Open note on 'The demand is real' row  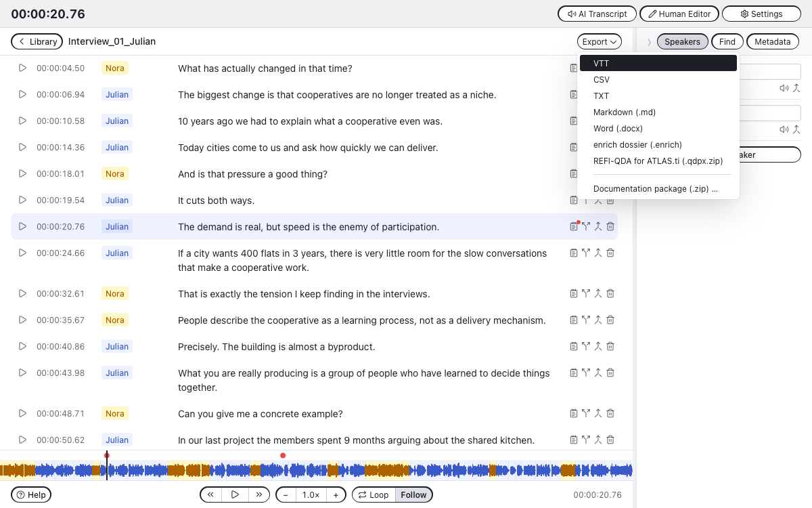click(574, 226)
